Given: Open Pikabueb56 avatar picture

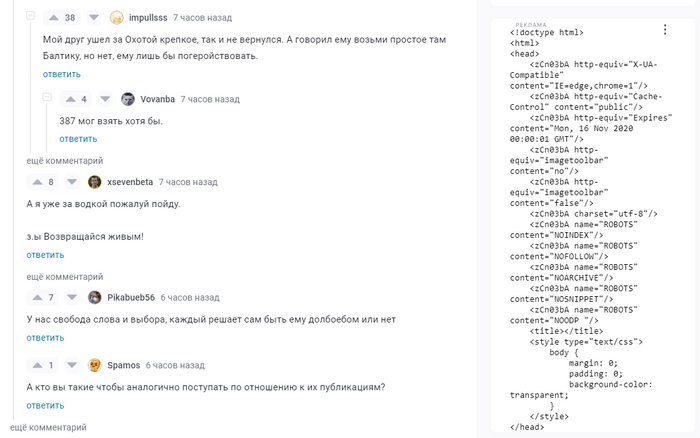Looking at the screenshot, I should pyautogui.click(x=95, y=297).
